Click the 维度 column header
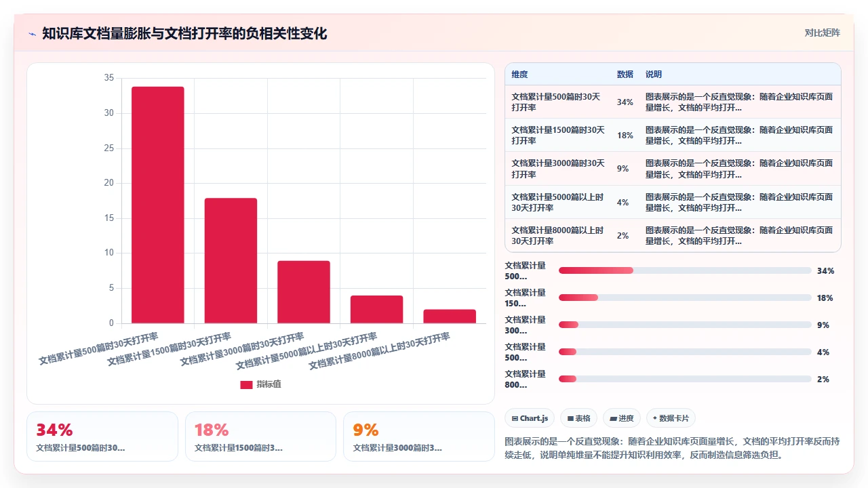 (519, 74)
